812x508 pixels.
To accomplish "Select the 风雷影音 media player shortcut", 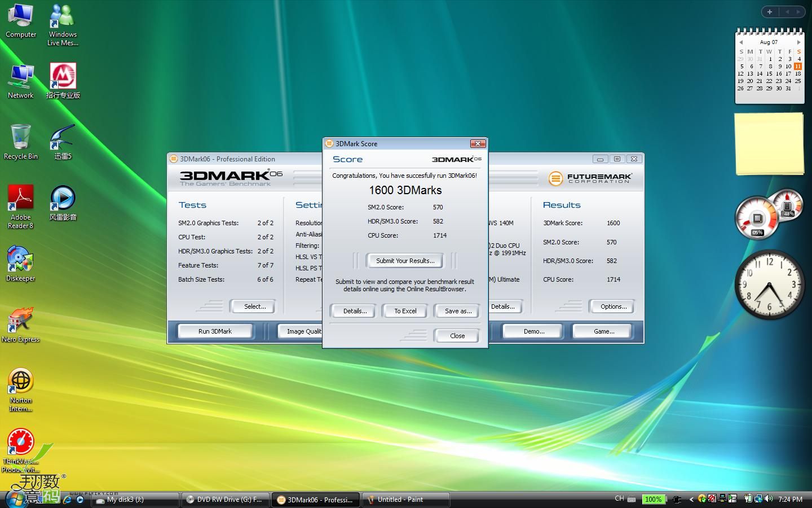I will coord(63,203).
